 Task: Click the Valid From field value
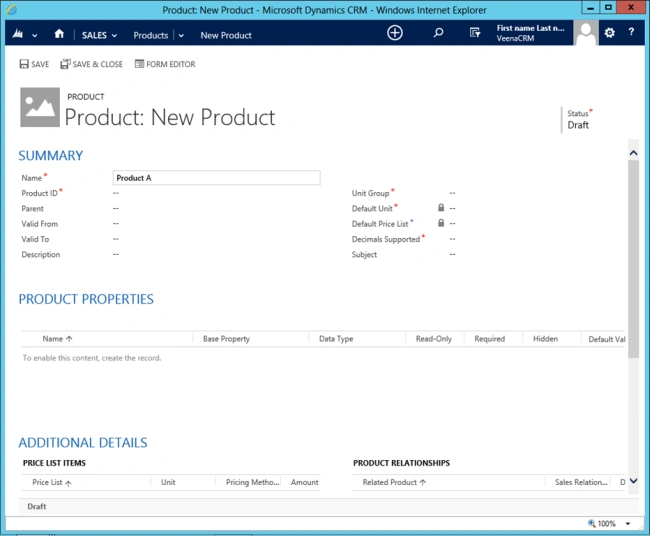point(116,224)
